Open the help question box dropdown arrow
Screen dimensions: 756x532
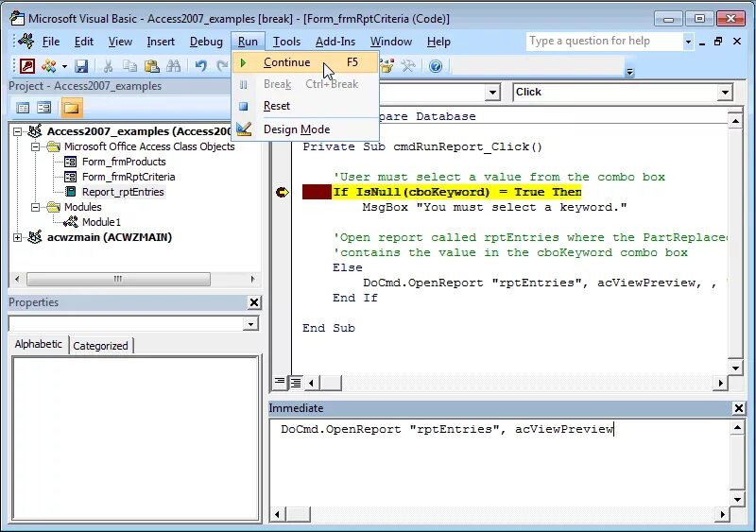[688, 42]
